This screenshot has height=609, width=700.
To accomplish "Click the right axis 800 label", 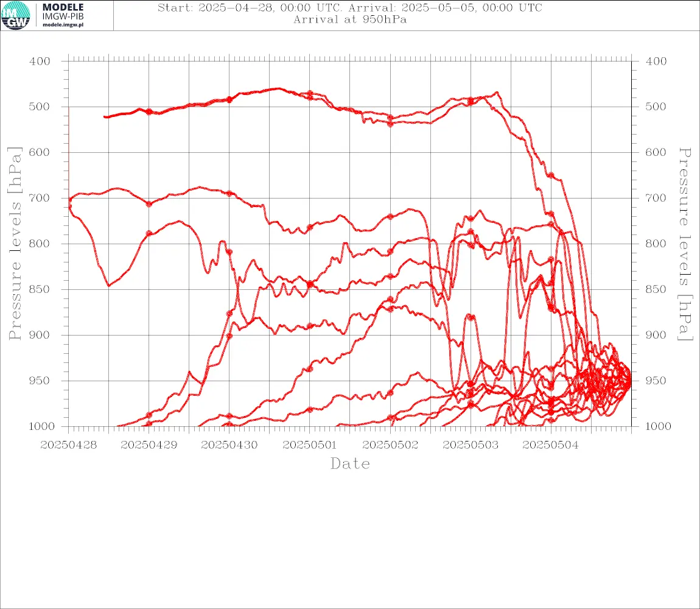I will point(656,244).
